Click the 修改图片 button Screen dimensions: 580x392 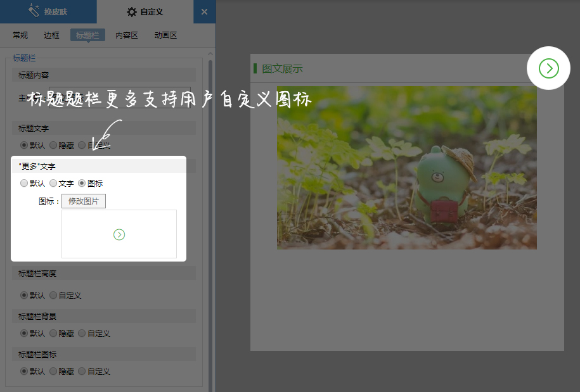point(84,201)
